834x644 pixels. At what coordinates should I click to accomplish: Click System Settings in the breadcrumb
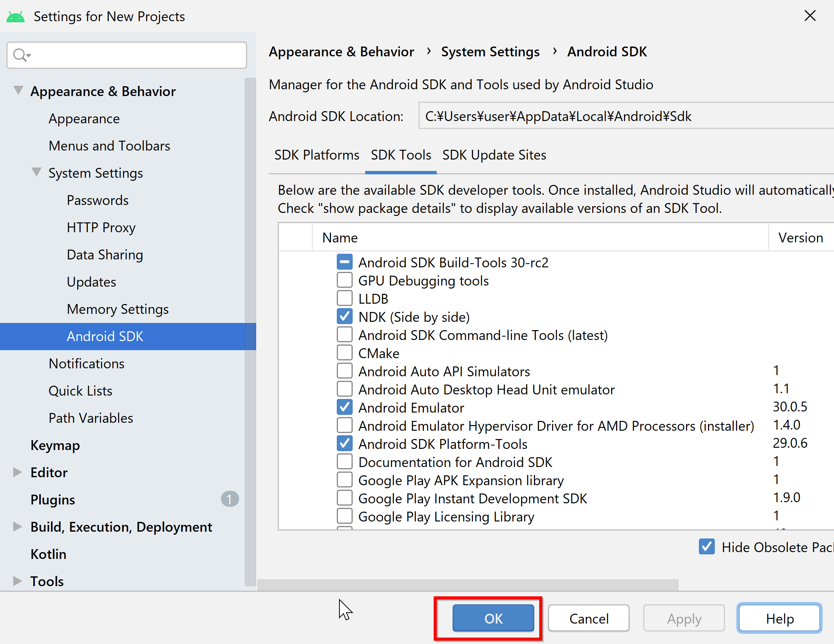pyautogui.click(x=490, y=51)
